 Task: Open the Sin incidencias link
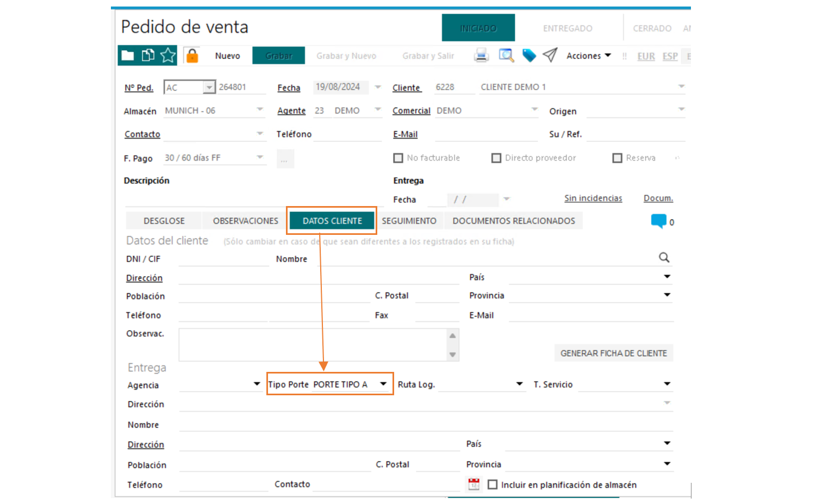point(593,198)
